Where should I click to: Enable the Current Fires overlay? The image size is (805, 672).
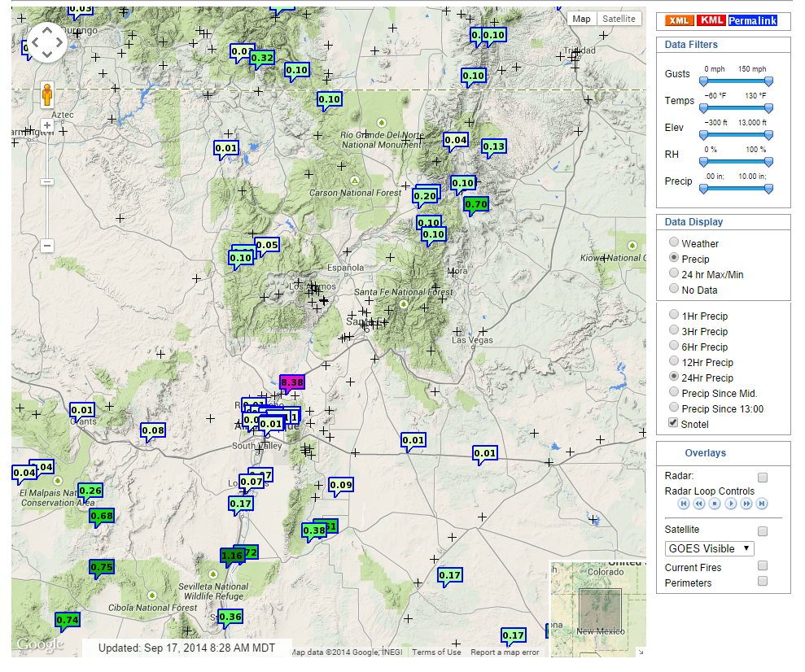pos(762,565)
